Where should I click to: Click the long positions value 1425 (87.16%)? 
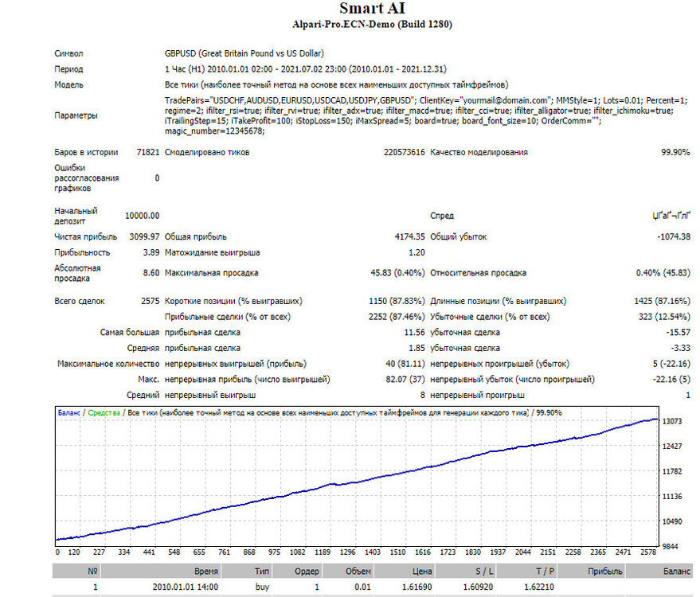(x=662, y=301)
